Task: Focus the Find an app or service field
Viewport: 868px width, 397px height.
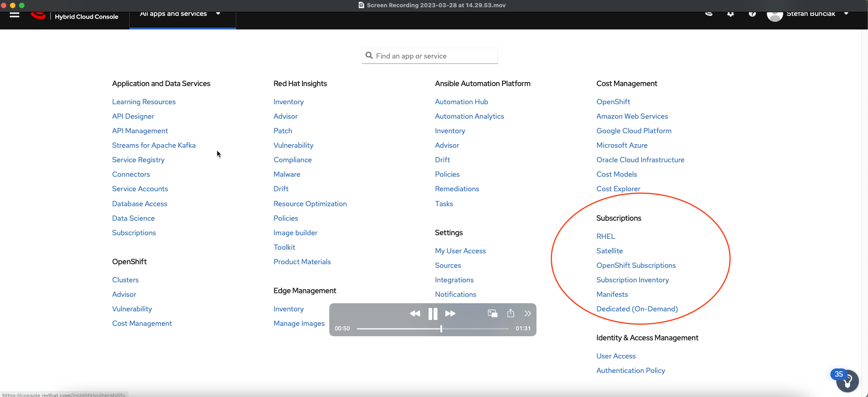Action: pyautogui.click(x=430, y=56)
